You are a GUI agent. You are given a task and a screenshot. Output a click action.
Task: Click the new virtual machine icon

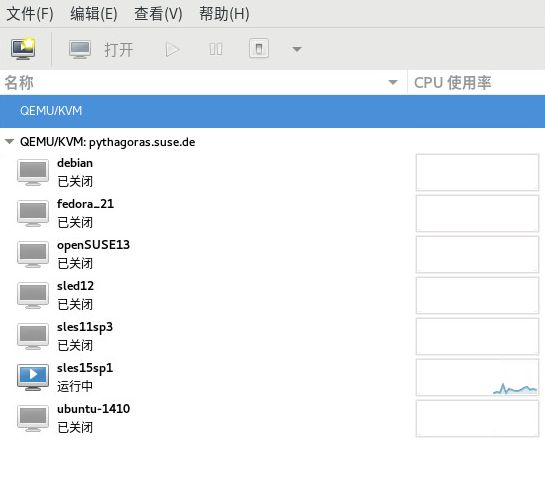23,49
